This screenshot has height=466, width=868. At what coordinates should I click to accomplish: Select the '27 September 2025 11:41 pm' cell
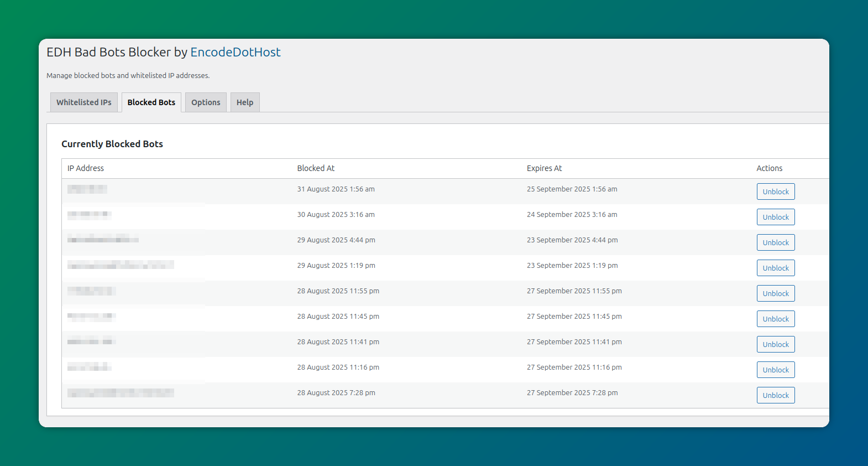pos(574,342)
